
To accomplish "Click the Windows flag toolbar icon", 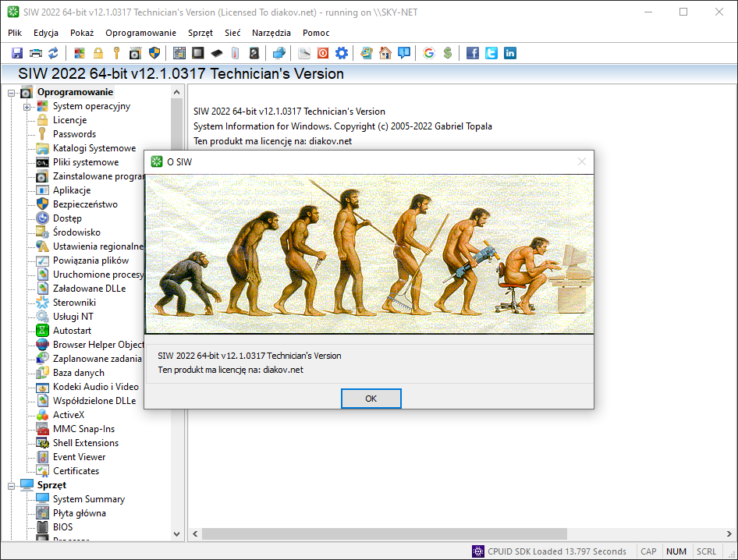I will 80,53.
